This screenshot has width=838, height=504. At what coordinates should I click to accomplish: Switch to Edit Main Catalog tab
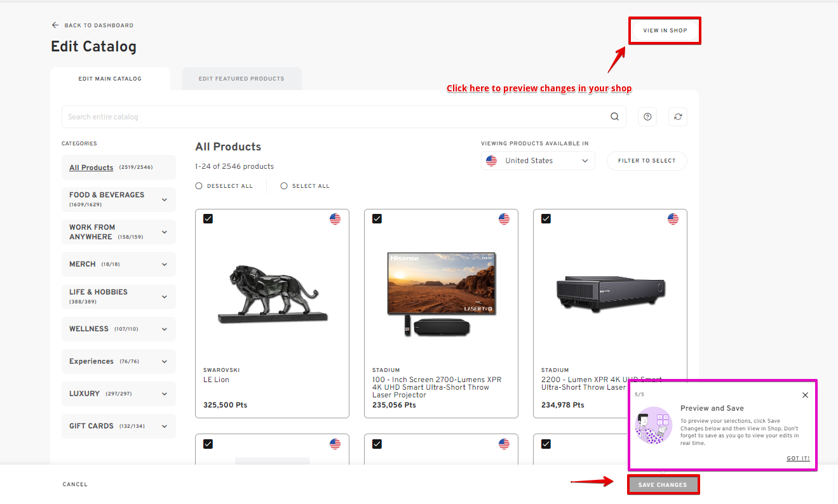click(x=110, y=79)
